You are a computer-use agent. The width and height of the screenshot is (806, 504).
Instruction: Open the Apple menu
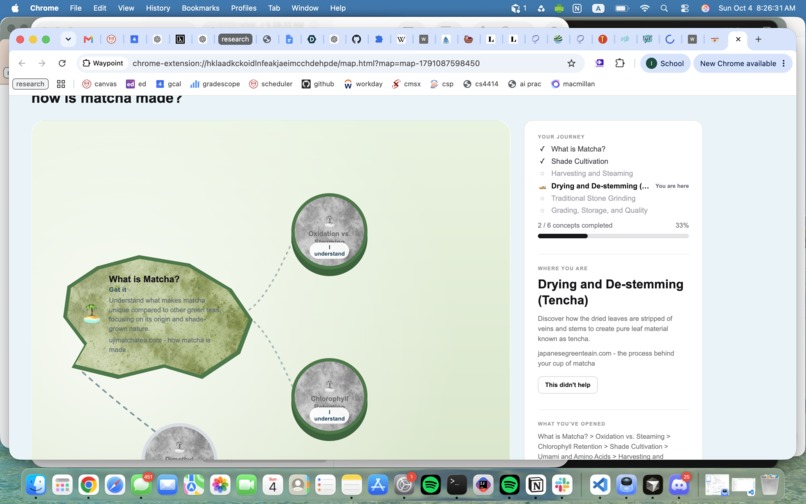pyautogui.click(x=15, y=8)
